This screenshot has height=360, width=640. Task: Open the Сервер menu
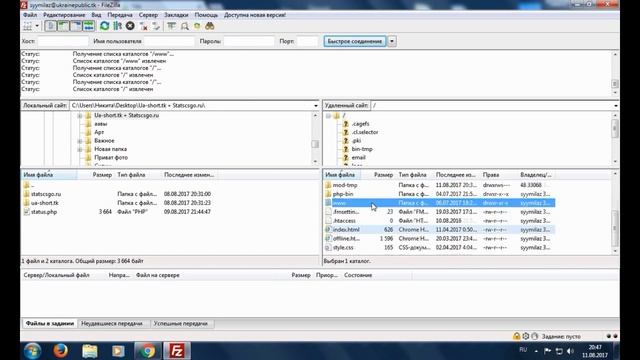148,15
